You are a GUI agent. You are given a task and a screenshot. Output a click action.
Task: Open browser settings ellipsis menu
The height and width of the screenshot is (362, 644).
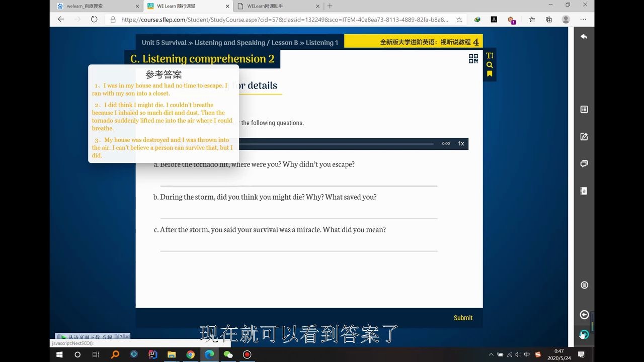point(584,20)
